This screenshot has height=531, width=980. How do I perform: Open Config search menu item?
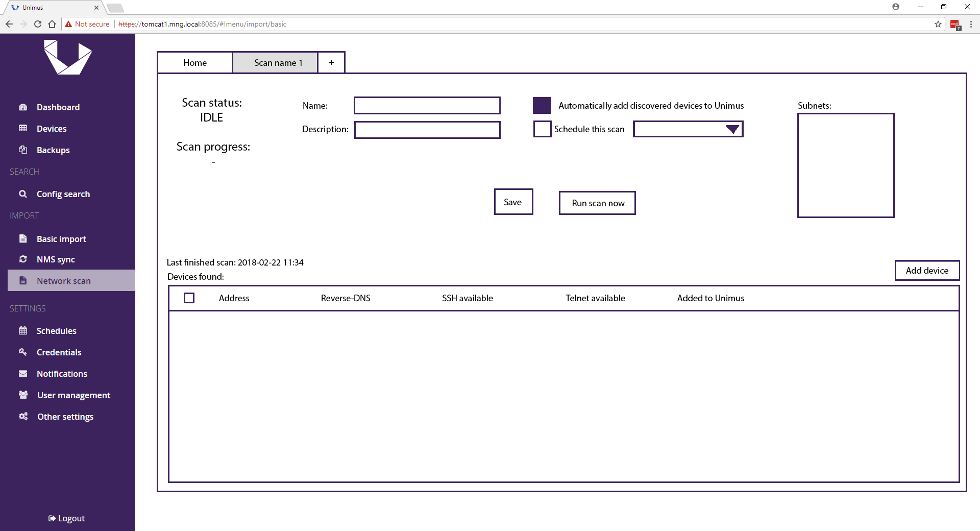(63, 194)
